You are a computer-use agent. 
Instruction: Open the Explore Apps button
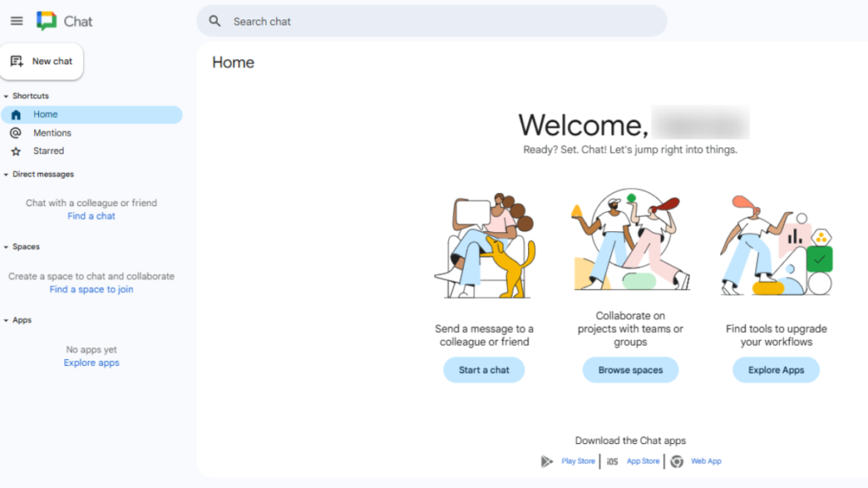pos(776,369)
